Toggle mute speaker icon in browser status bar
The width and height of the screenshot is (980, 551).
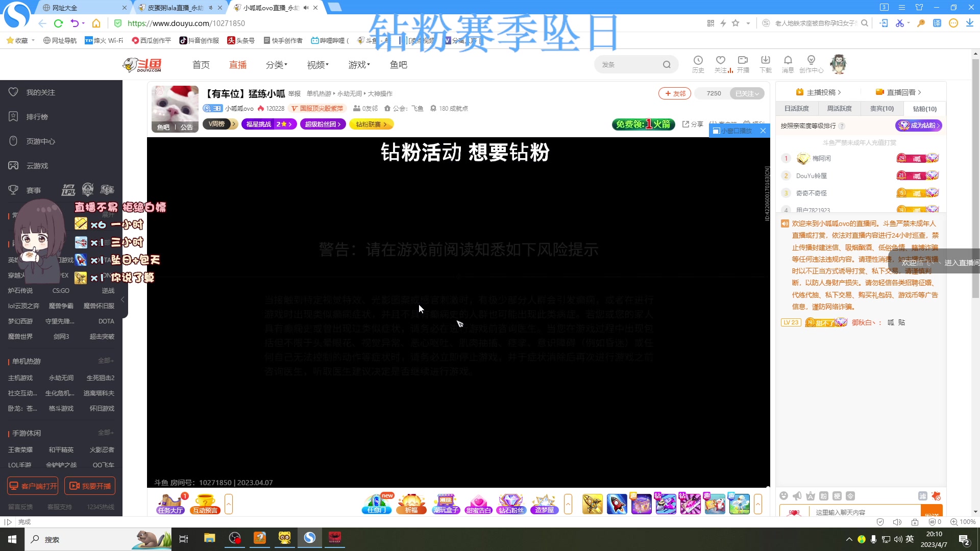click(x=897, y=522)
